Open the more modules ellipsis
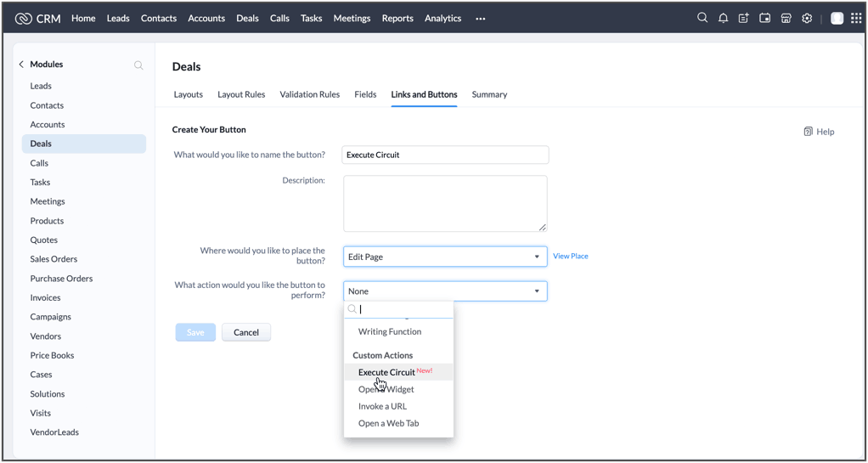This screenshot has height=463, width=868. (x=481, y=19)
